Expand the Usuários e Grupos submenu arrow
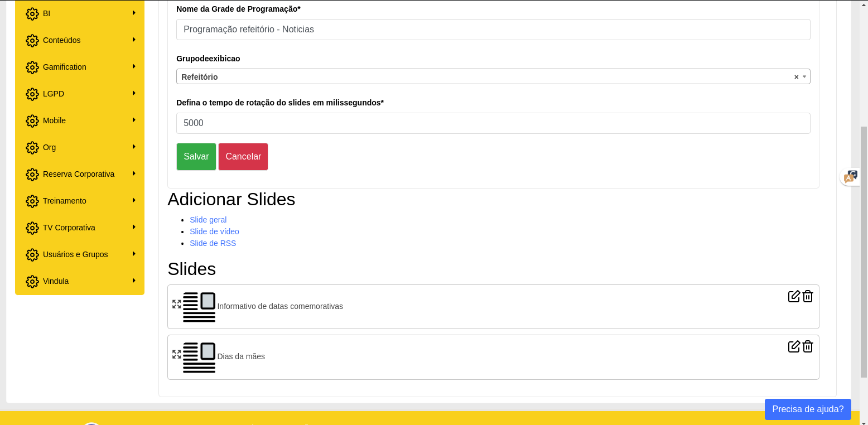This screenshot has width=868, height=425. [134, 254]
